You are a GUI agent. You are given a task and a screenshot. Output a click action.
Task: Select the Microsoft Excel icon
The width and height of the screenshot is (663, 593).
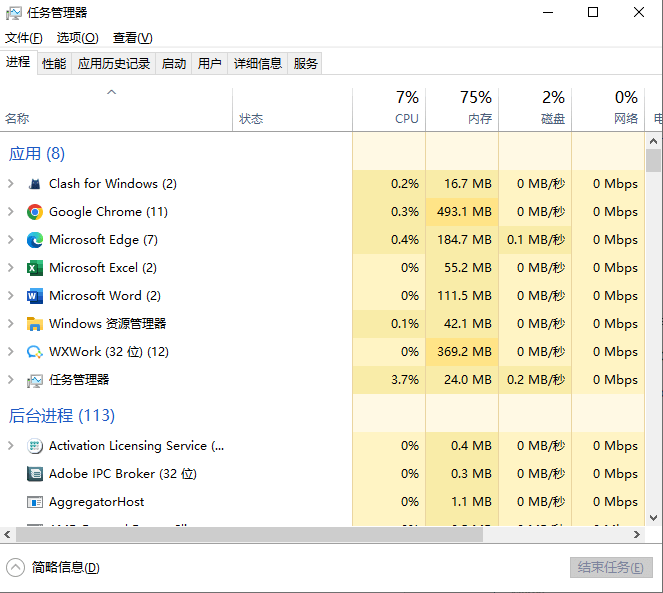pyautogui.click(x=35, y=268)
